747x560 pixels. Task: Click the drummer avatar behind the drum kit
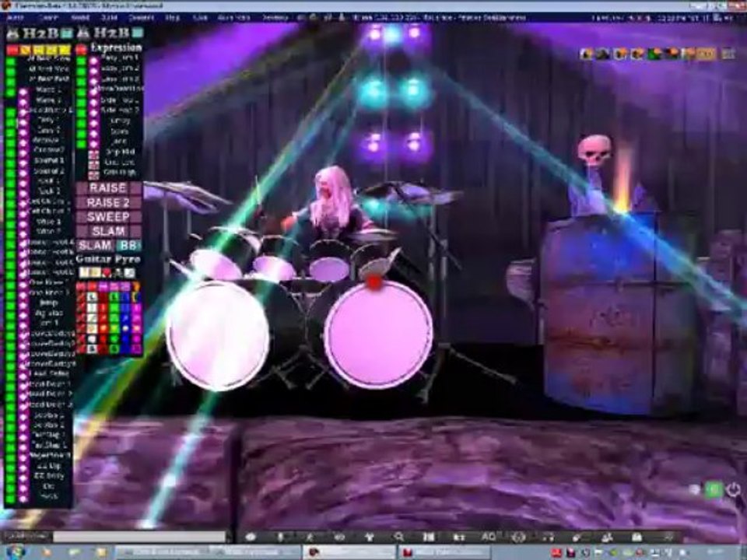click(331, 202)
